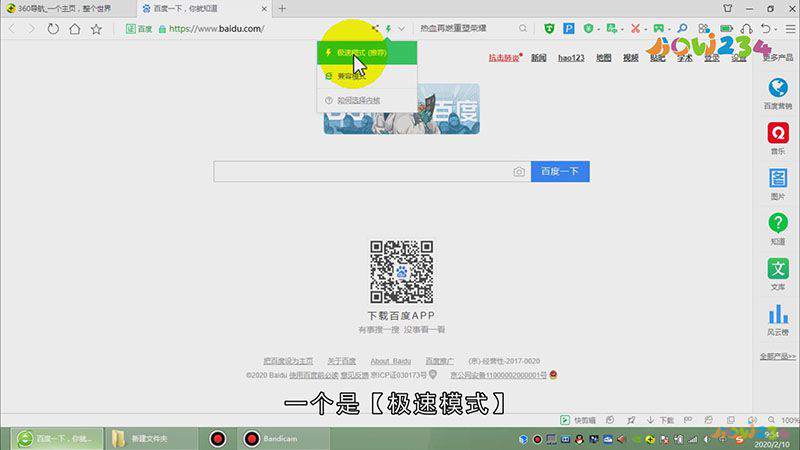The image size is (800, 450).
Task: Open the 新闻 link
Action: [539, 58]
